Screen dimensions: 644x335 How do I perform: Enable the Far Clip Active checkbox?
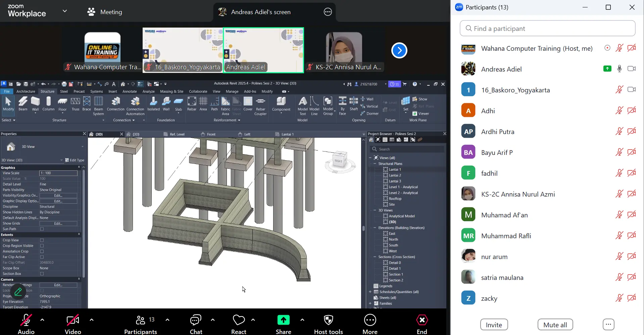42,257
